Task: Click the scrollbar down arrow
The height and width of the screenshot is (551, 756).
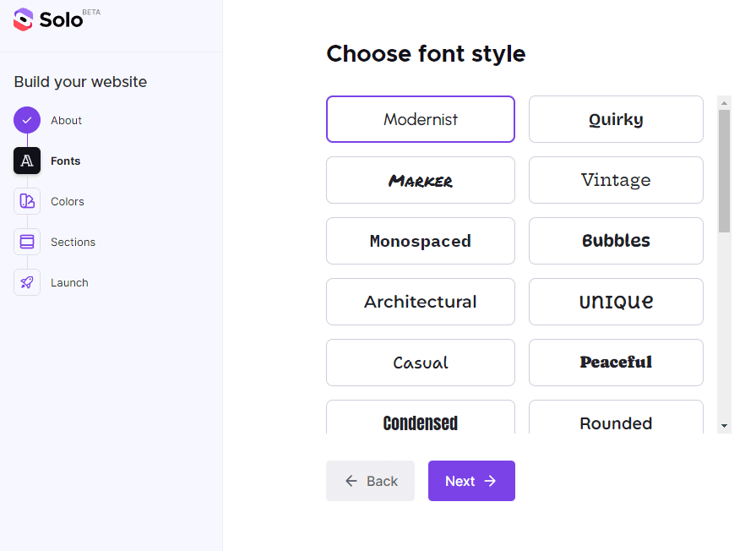Action: click(724, 426)
